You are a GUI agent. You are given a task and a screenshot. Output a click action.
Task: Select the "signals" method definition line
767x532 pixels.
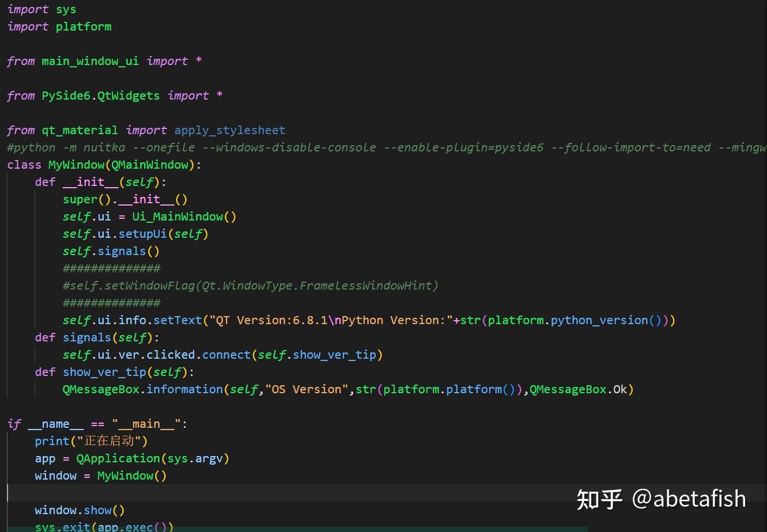tap(95, 337)
